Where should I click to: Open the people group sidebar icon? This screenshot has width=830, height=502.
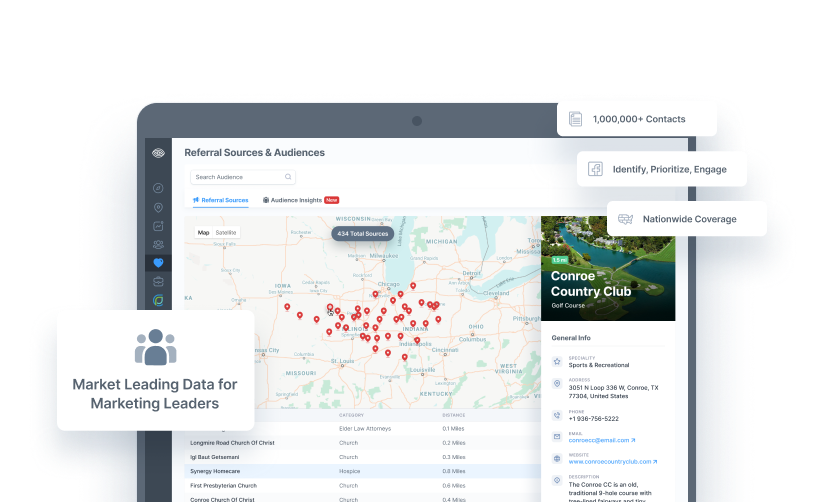coord(158,245)
